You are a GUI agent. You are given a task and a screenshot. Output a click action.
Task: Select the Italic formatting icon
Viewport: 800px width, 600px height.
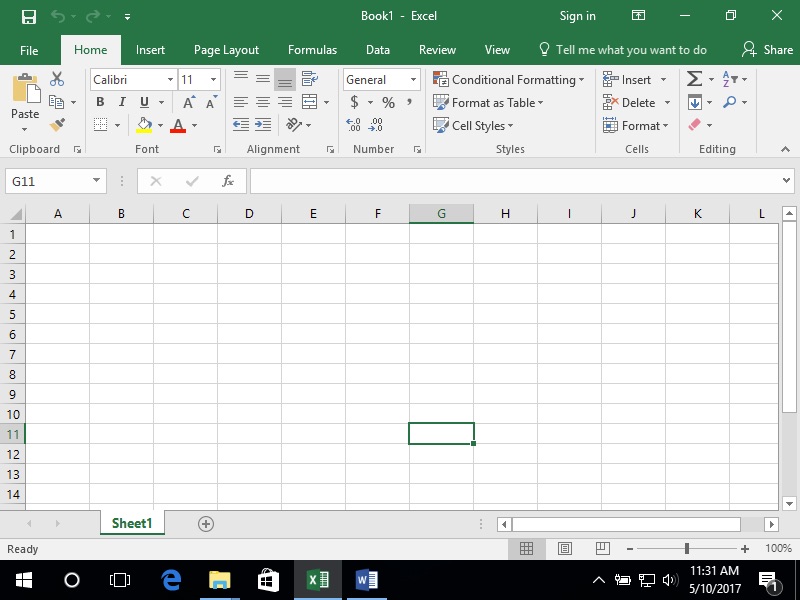[122, 101]
